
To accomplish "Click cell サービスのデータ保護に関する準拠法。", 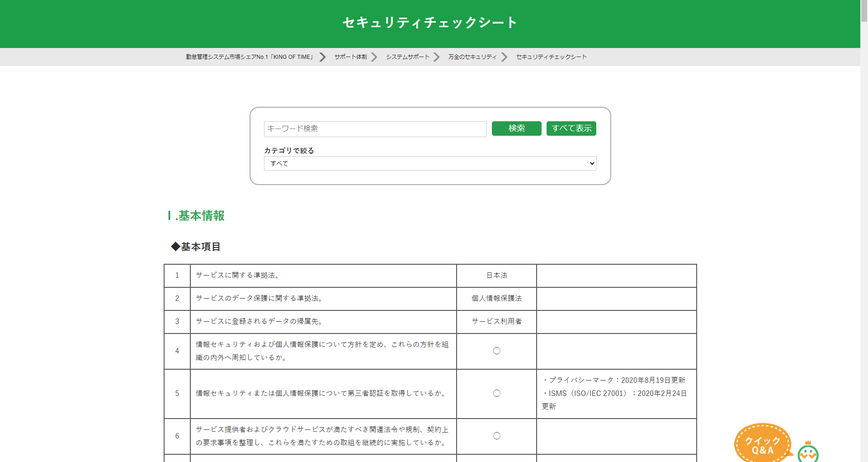I will [323, 299].
